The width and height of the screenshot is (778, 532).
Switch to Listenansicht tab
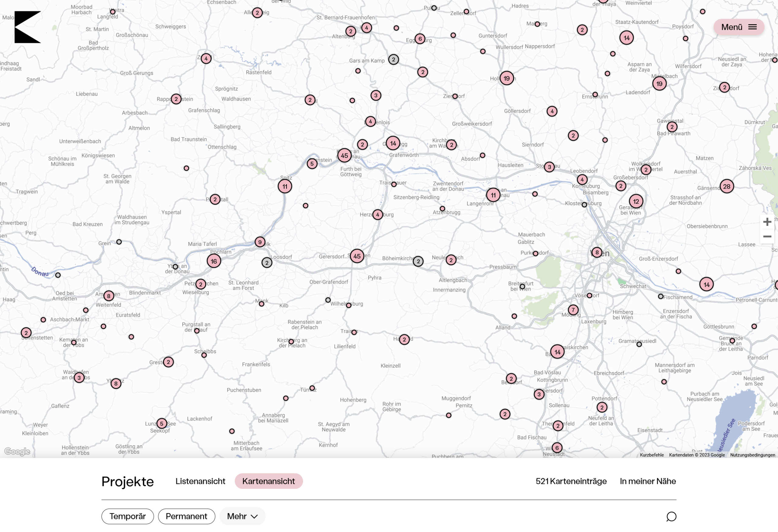[x=200, y=481]
